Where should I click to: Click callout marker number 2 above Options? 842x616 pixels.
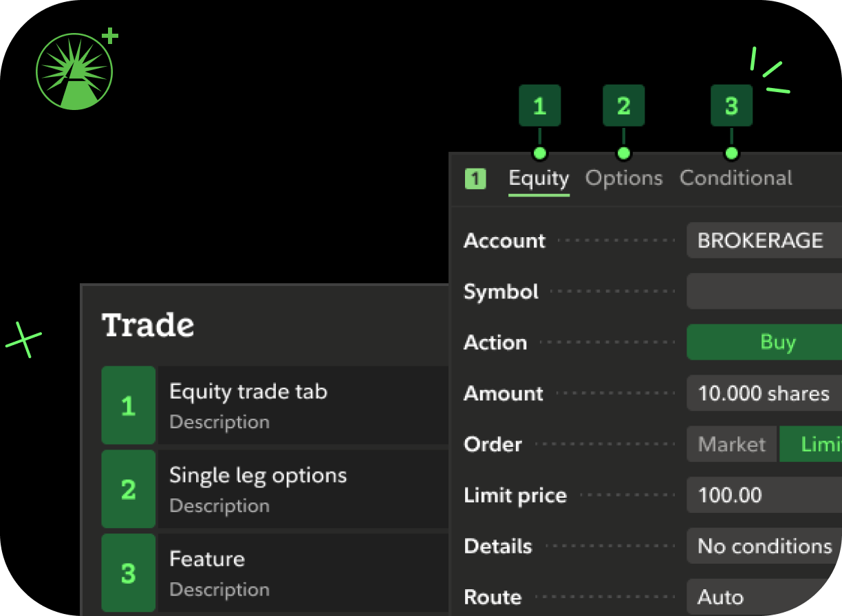(x=623, y=106)
